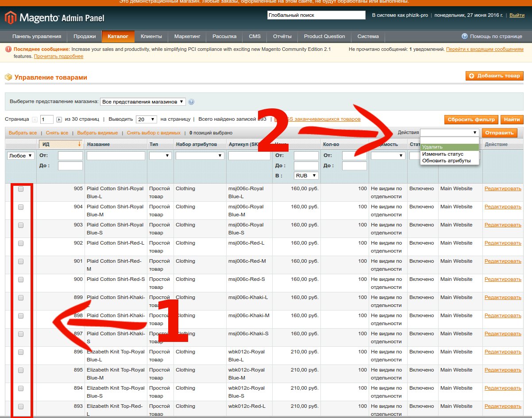Viewport: 532px width, 418px height.
Task: Tick checkbox for product ID 905
Action: coord(21,189)
